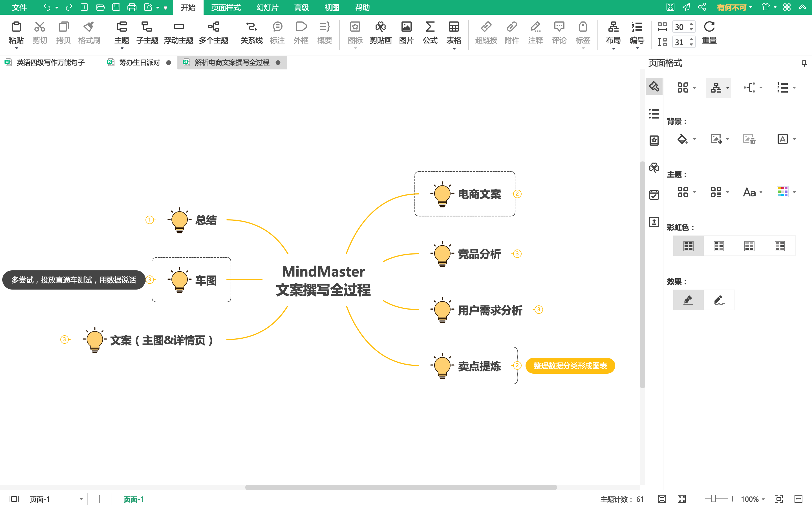Click the Undo arrow in title bar

(47, 7)
